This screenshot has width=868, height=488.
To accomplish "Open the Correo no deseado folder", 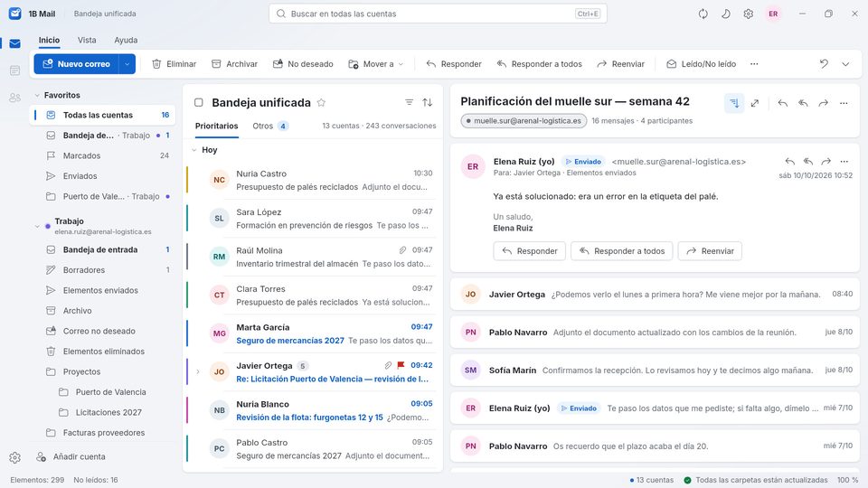I will tap(103, 332).
